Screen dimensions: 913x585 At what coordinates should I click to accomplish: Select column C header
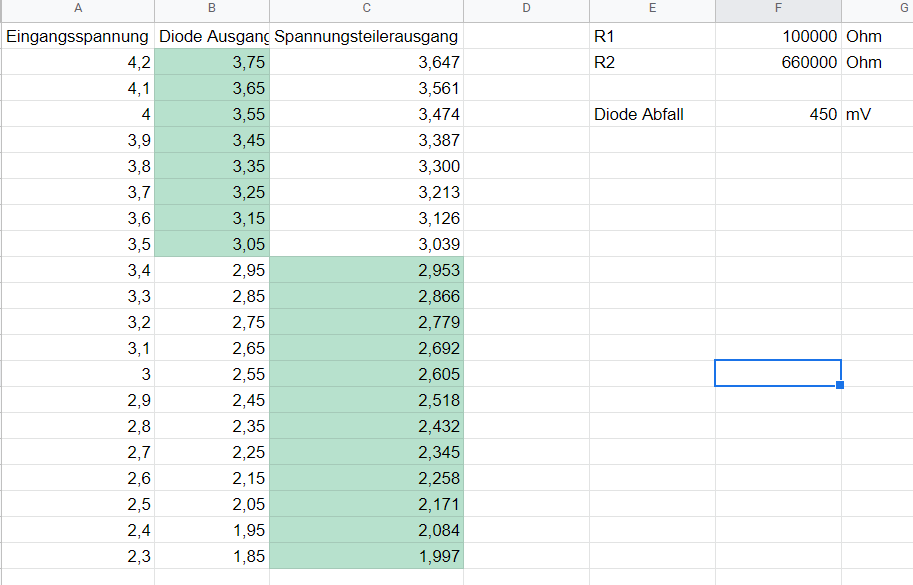(x=366, y=8)
